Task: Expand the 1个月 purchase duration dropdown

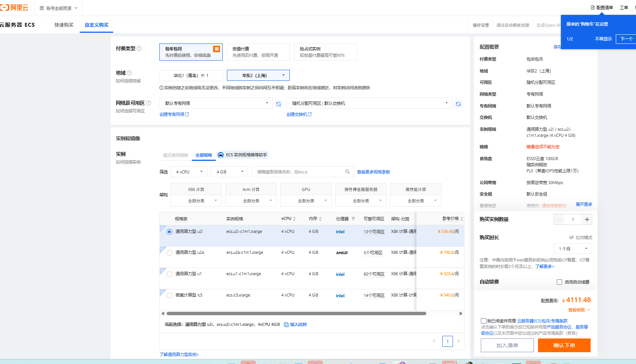Action: (572, 249)
